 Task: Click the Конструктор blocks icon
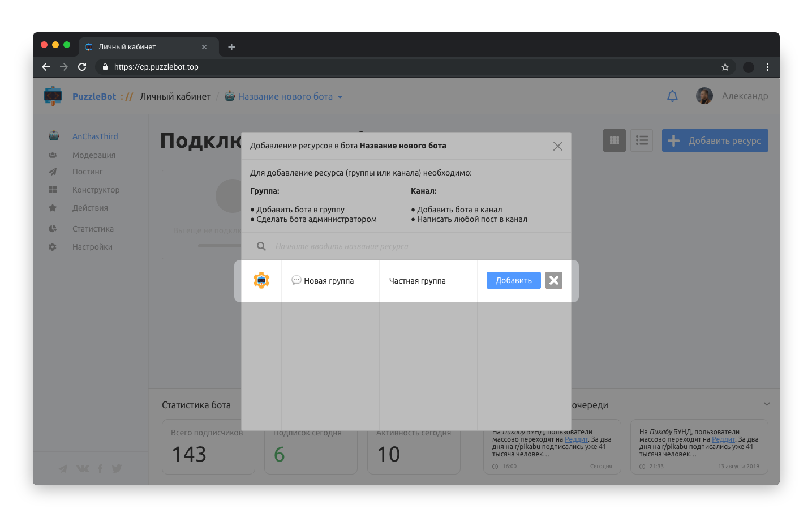(53, 190)
